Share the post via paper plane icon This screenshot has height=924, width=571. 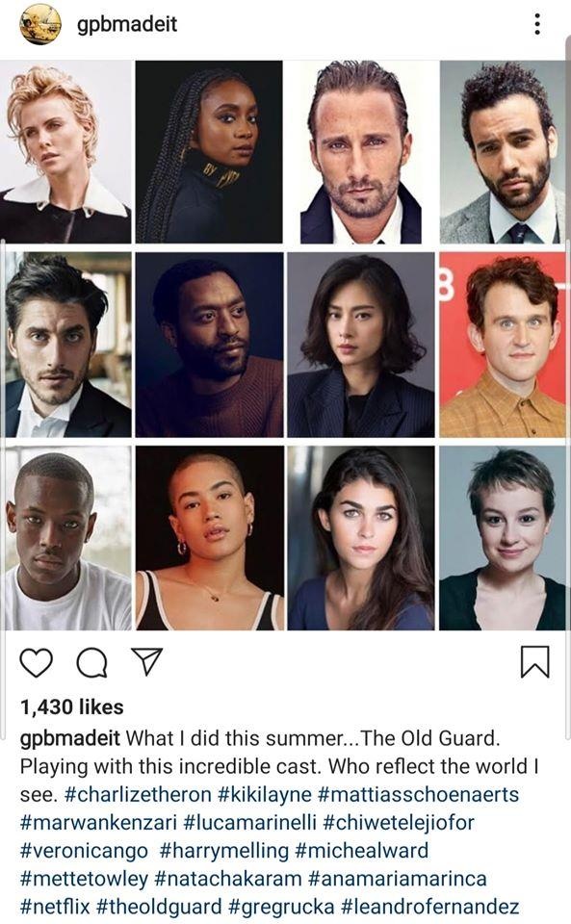(x=146, y=661)
